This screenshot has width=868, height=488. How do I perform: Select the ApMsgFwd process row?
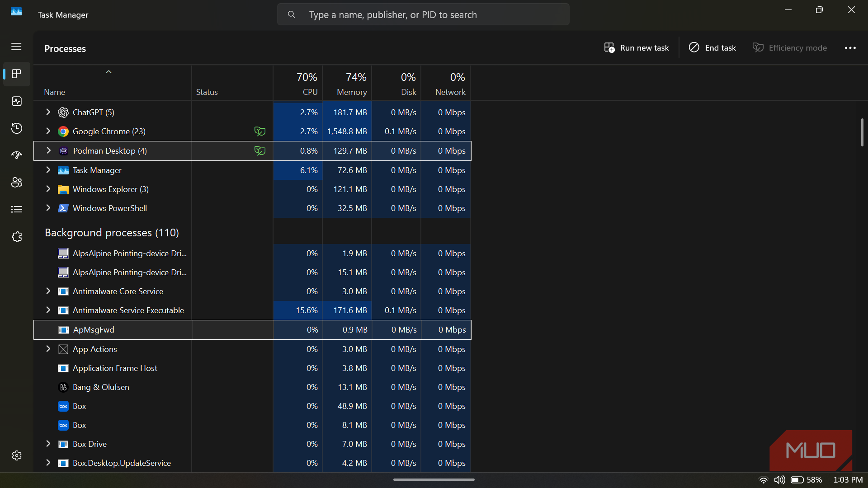252,330
